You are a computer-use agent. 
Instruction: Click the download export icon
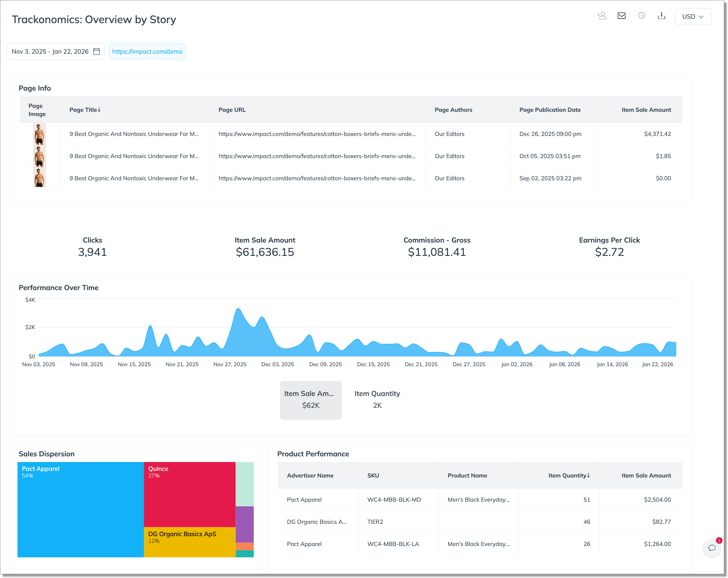[x=661, y=16]
